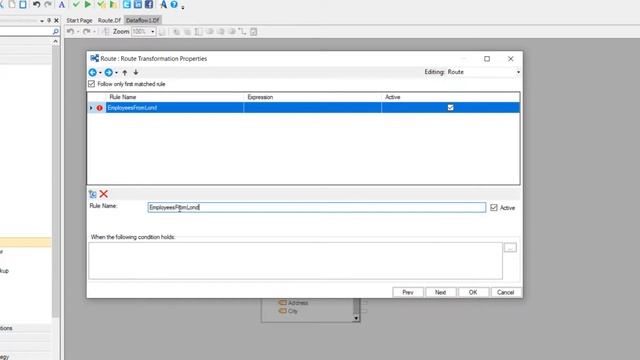Click the Prev button
This screenshot has width=640, height=360.
(x=408, y=292)
